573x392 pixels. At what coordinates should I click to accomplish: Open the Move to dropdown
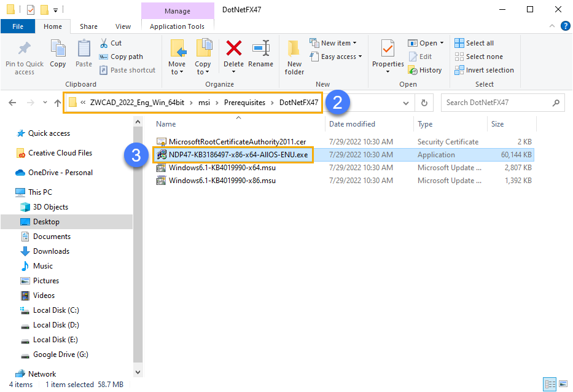click(177, 57)
